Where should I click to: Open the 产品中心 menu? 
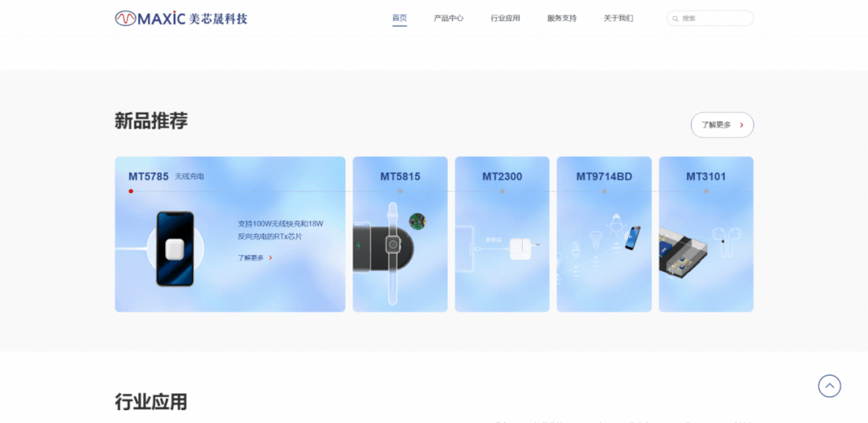[x=448, y=18]
